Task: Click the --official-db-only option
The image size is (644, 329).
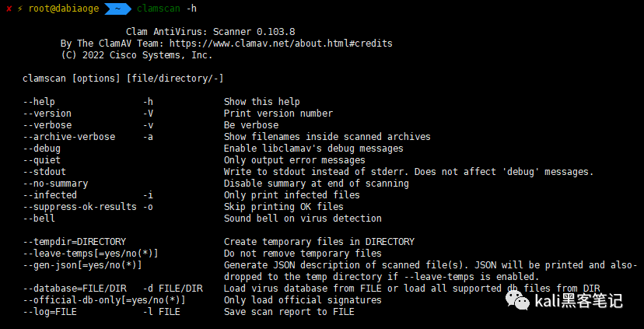Action: pos(104,300)
